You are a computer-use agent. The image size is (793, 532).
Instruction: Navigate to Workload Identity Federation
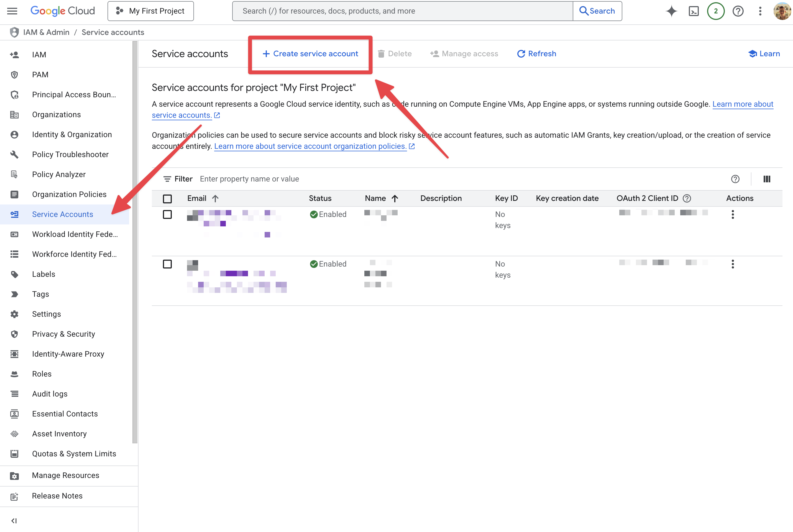[x=75, y=234]
